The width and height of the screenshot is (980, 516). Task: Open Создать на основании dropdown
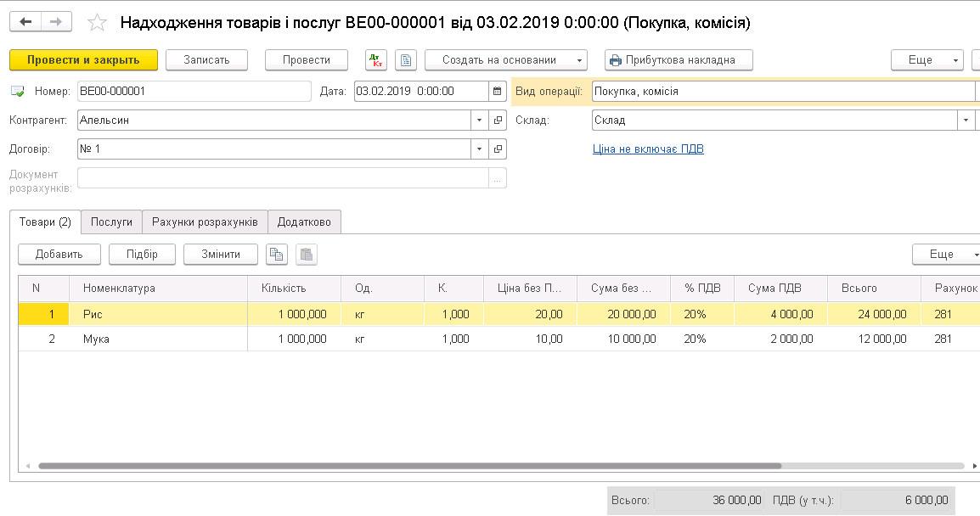505,60
